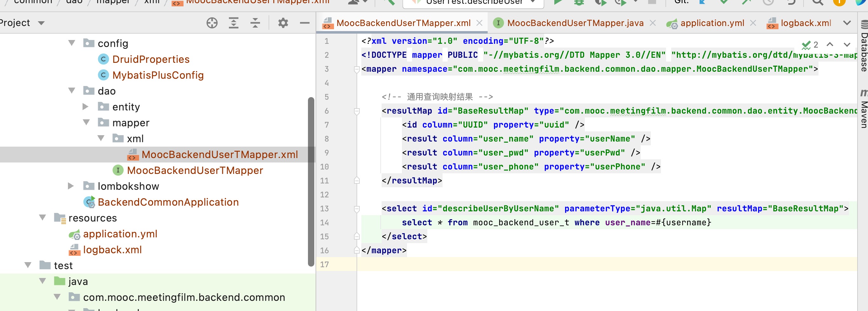Screen dimensions: 868x311
Task: Expand the entity folder
Action: [x=86, y=107]
